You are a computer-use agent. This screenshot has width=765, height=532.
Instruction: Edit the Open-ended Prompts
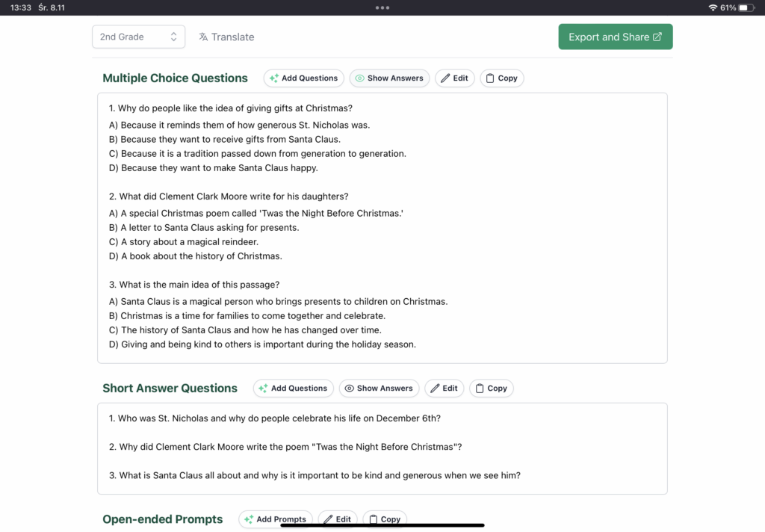click(337, 519)
